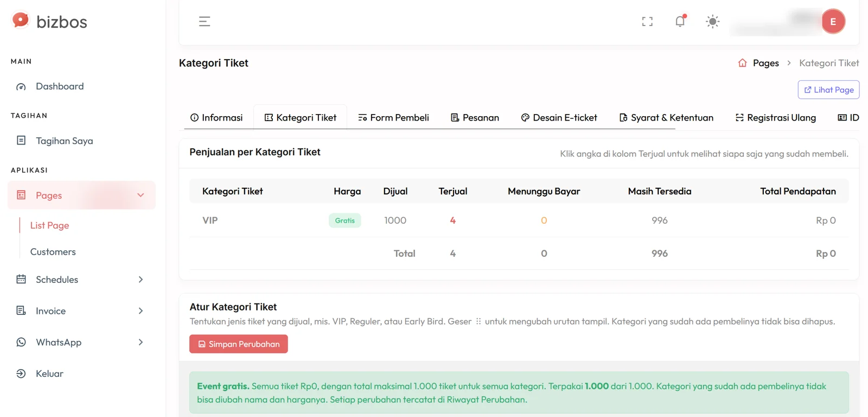Open the user avatar E menu

[x=833, y=22]
